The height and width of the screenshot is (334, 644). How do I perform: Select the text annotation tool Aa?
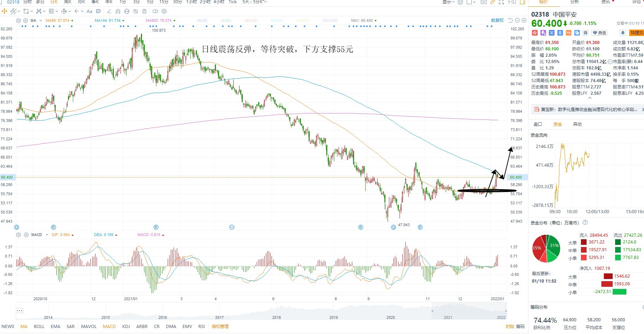(89, 11)
